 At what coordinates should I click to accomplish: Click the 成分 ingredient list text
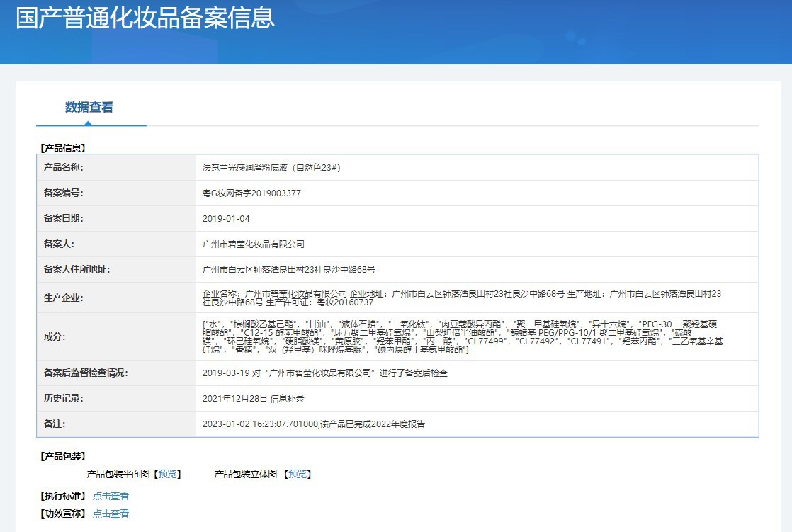[x=462, y=337]
